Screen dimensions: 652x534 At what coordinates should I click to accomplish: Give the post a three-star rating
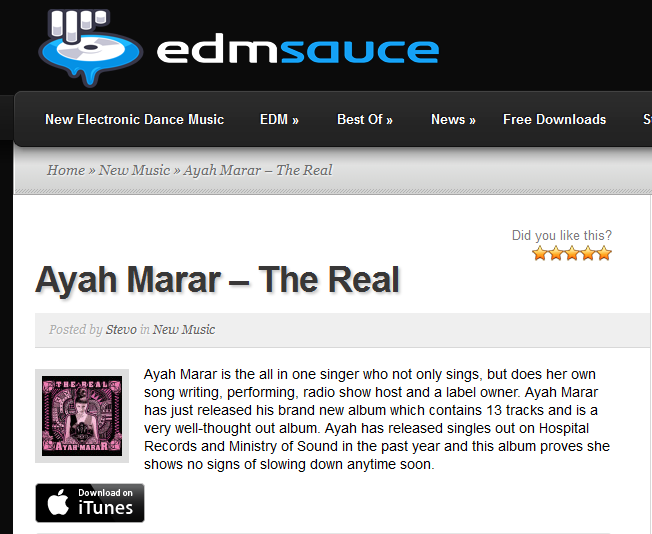(572, 253)
